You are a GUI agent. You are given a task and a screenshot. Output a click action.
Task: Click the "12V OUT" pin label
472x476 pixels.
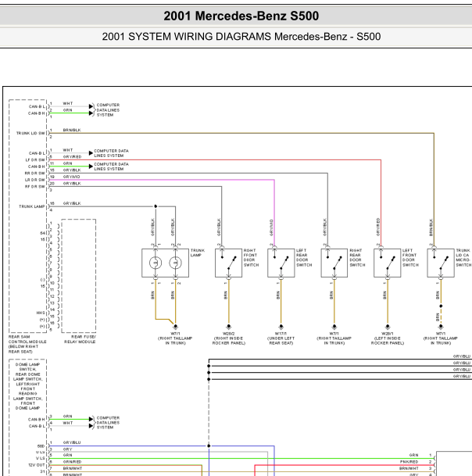click(x=37, y=465)
